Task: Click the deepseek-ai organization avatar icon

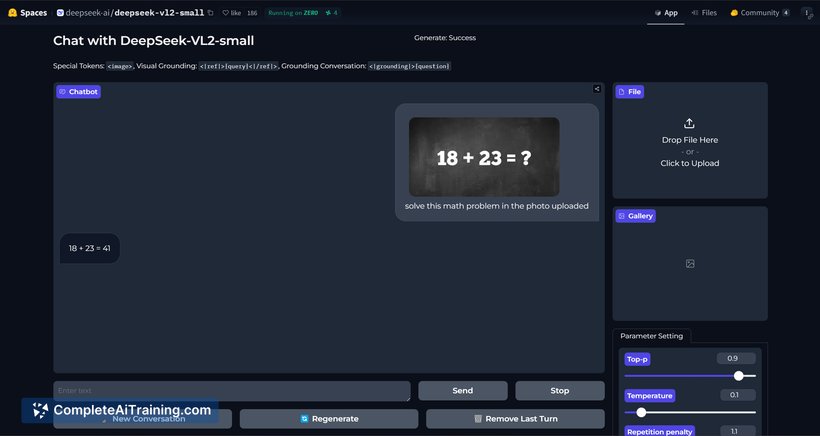Action: pyautogui.click(x=60, y=13)
